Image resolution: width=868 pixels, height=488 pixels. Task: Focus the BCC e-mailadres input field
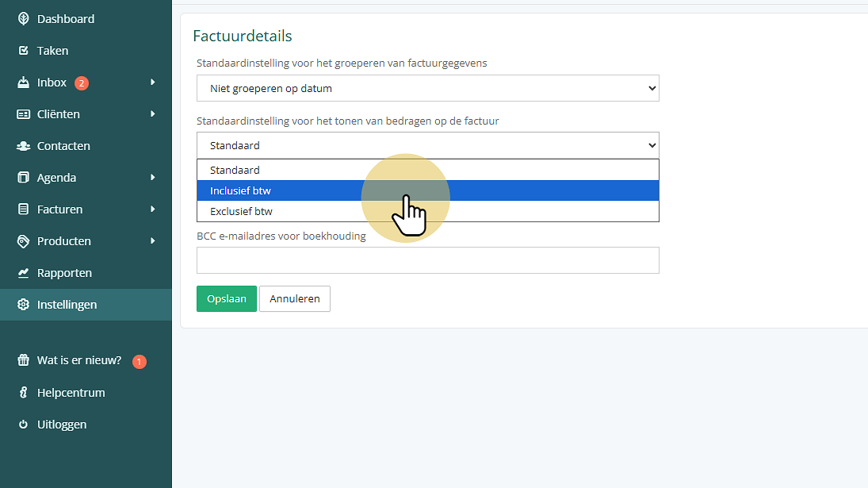click(x=428, y=260)
